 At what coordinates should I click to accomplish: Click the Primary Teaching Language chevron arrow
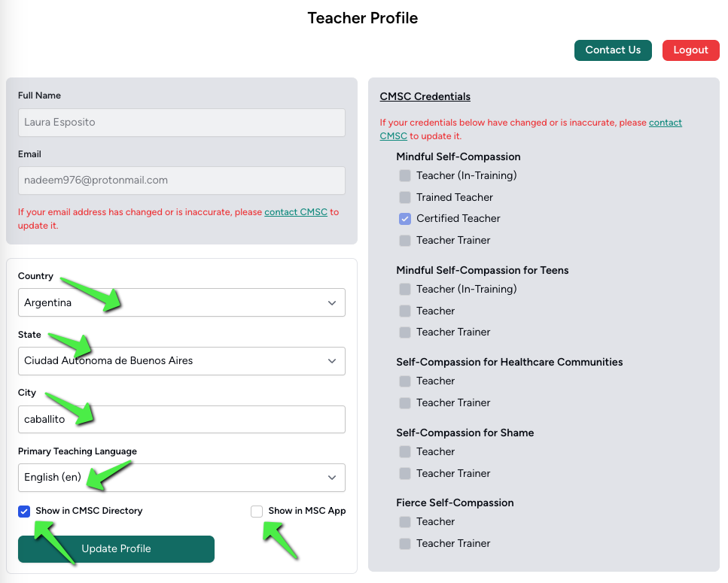332,477
